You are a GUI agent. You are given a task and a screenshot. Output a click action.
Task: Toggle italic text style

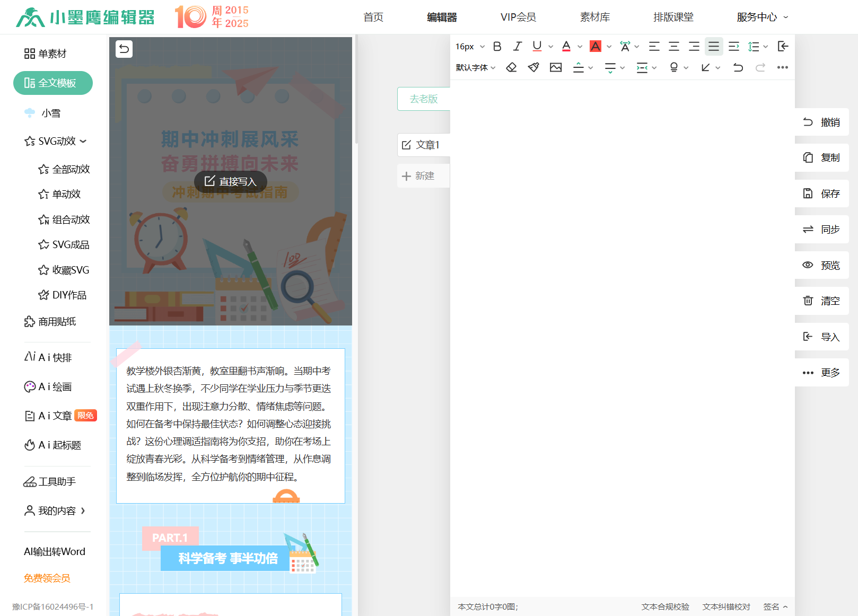[517, 47]
